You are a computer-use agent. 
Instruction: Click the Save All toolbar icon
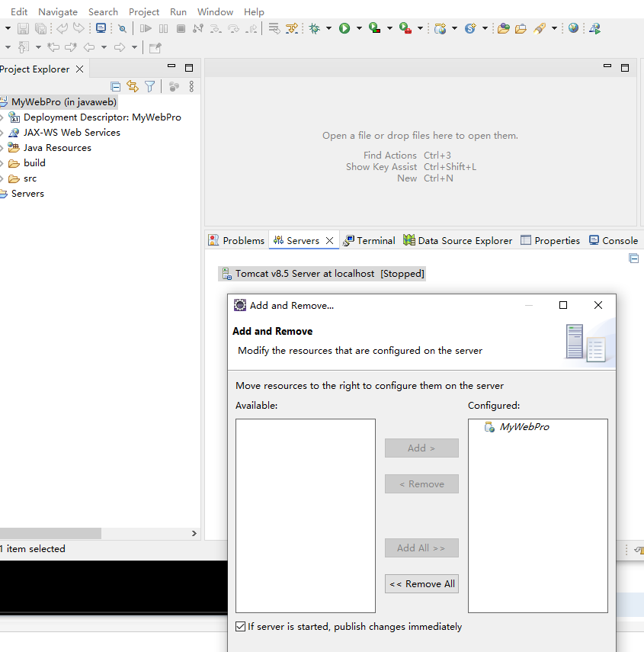coord(40,28)
